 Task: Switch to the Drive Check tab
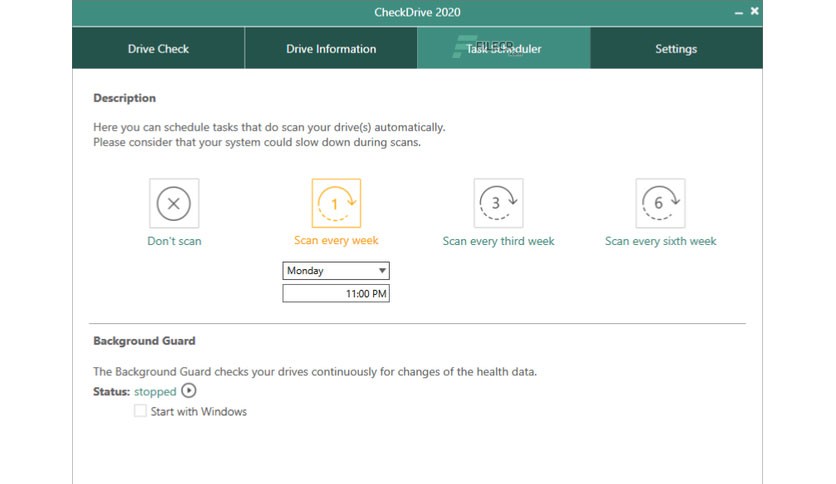158,49
